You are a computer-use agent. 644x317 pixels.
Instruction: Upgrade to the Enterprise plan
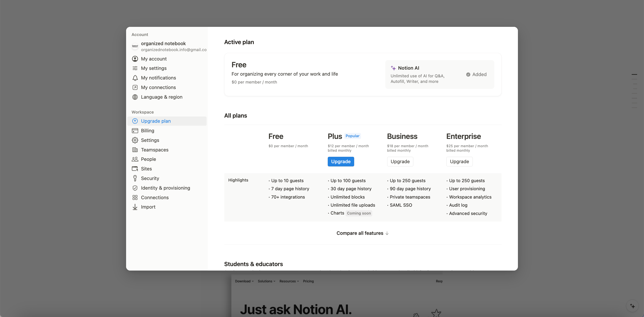click(459, 161)
